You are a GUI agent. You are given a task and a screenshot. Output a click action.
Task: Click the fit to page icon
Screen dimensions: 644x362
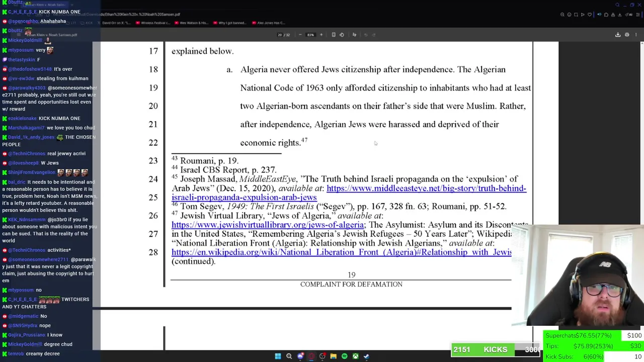coord(334,35)
